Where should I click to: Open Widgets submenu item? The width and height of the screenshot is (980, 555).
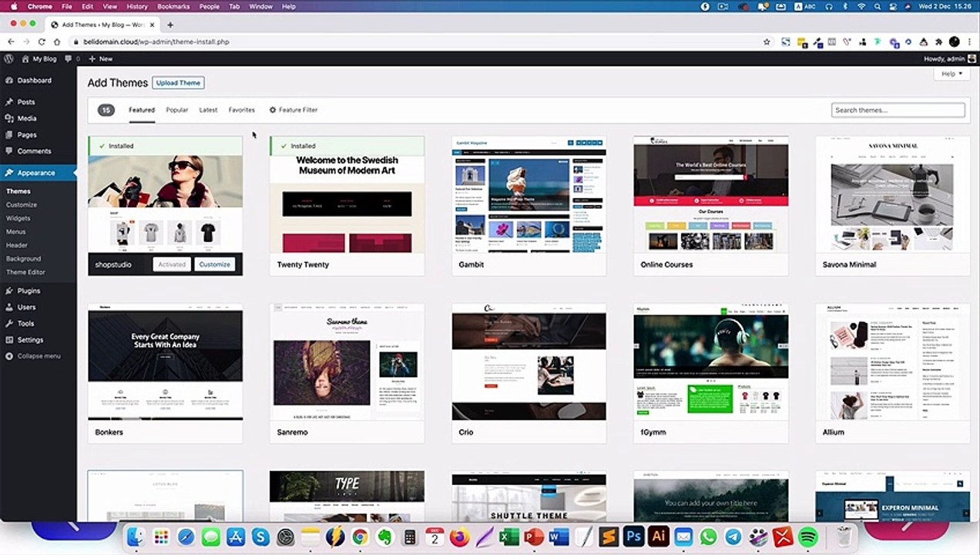[18, 218]
